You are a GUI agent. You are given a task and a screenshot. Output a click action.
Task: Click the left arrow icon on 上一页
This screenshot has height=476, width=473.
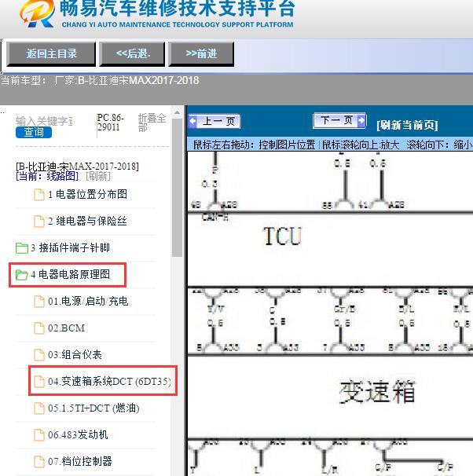[192, 122]
